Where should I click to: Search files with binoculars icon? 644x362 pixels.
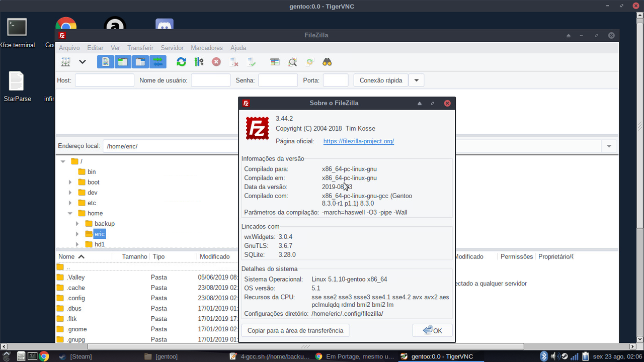tap(327, 62)
